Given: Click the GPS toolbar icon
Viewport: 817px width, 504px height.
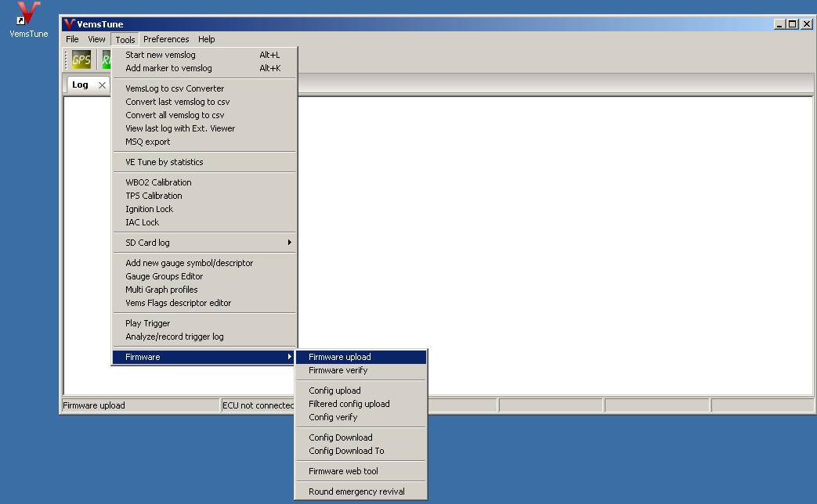Looking at the screenshot, I should pos(81,60).
